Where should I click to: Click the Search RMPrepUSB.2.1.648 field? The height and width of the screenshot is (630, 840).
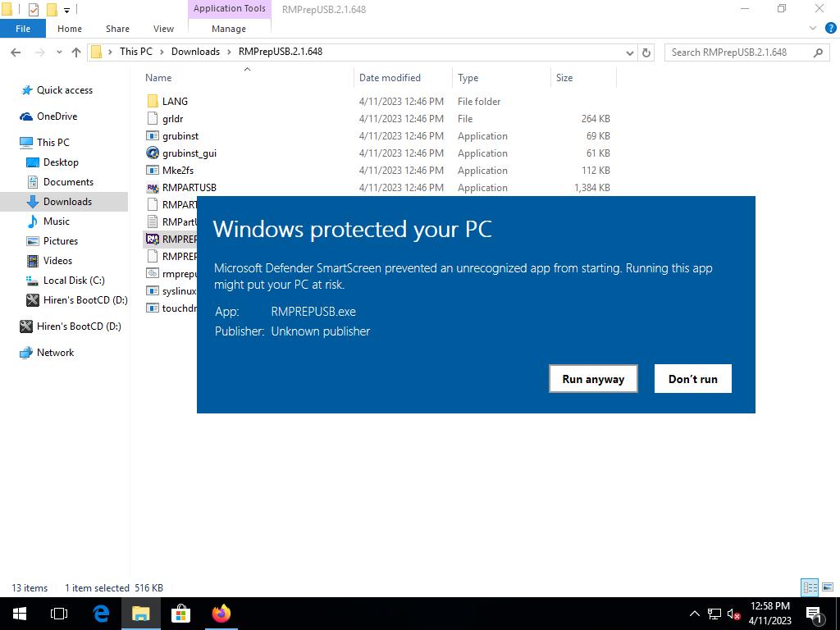(x=738, y=52)
